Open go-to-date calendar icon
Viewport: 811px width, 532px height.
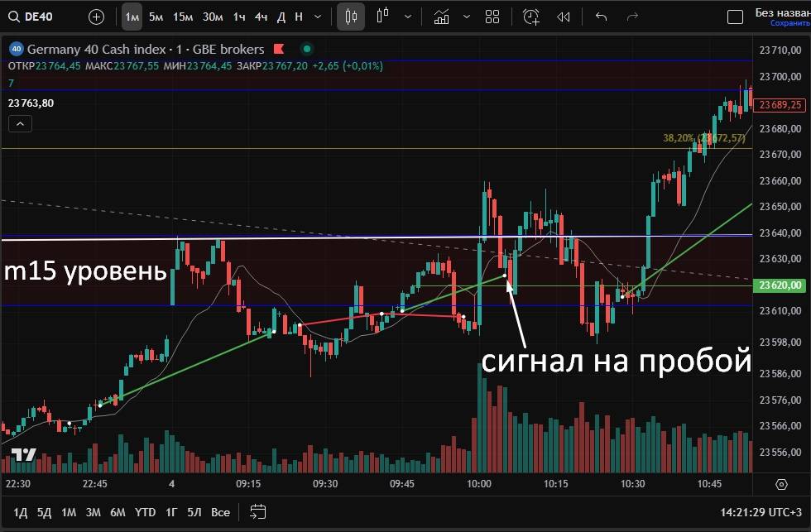coord(257,511)
